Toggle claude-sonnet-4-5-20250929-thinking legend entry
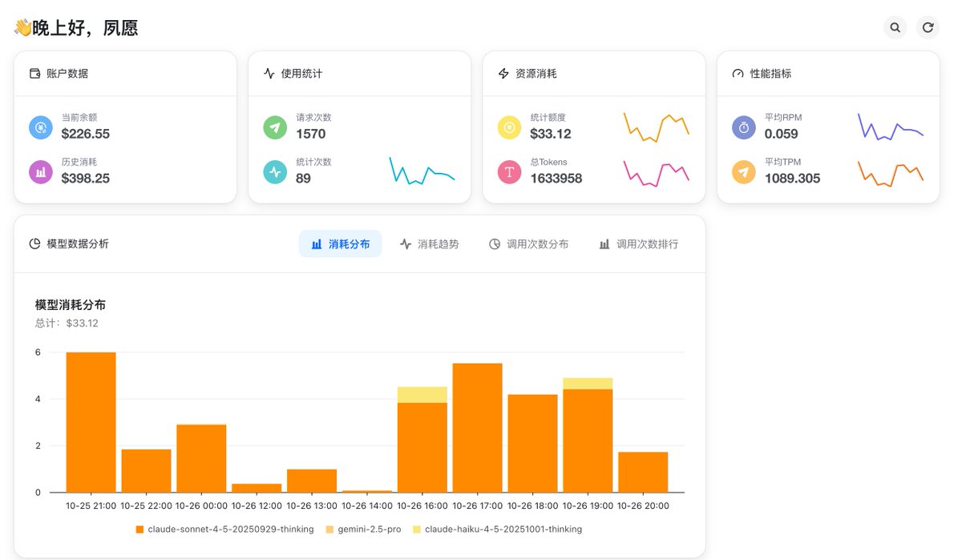962x560 pixels. [x=224, y=530]
